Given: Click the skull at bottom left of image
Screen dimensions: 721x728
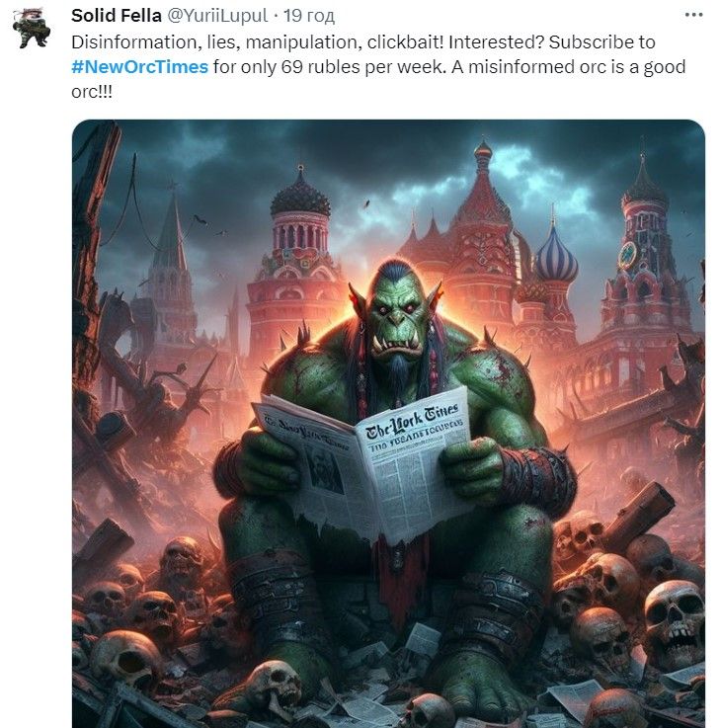Looking at the screenshot, I should (x=125, y=659).
